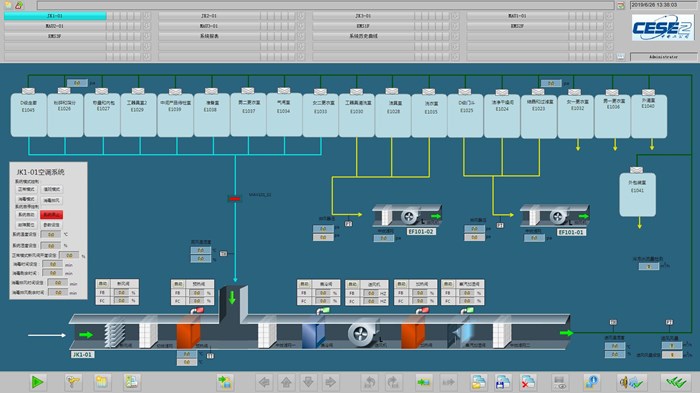700x393 pixels.
Task: Toggle the red system stop button
Action: 51,215
